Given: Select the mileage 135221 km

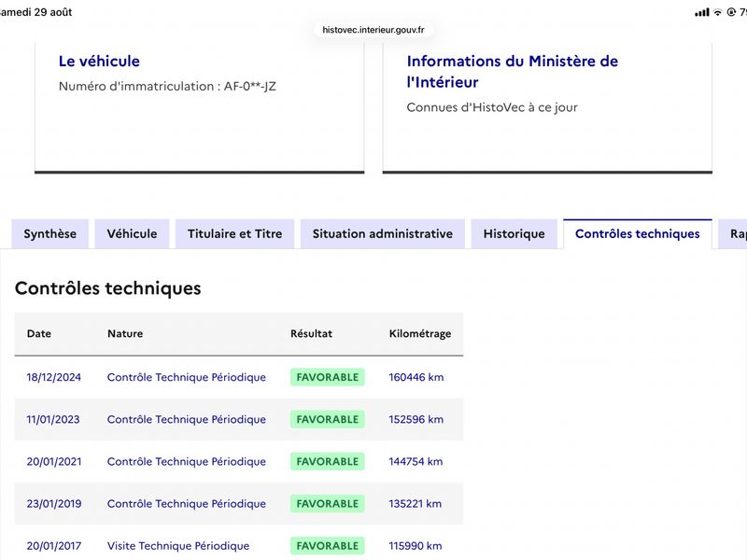Looking at the screenshot, I should point(415,503).
